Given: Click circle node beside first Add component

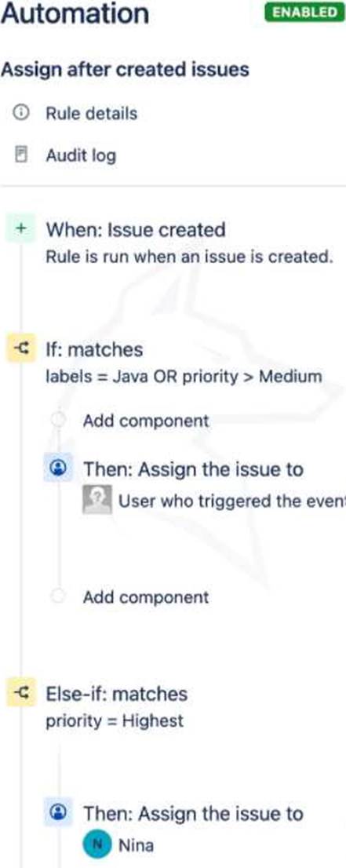Looking at the screenshot, I should [x=58, y=420].
